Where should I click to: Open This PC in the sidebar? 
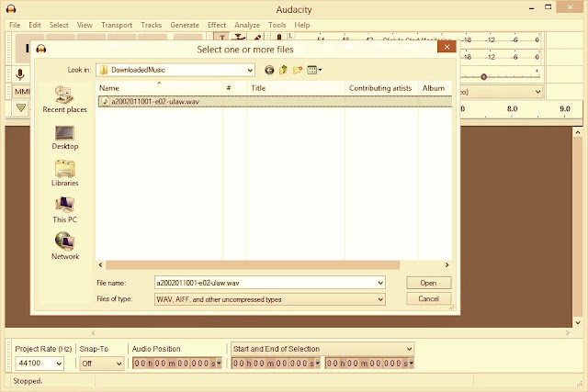[64, 210]
